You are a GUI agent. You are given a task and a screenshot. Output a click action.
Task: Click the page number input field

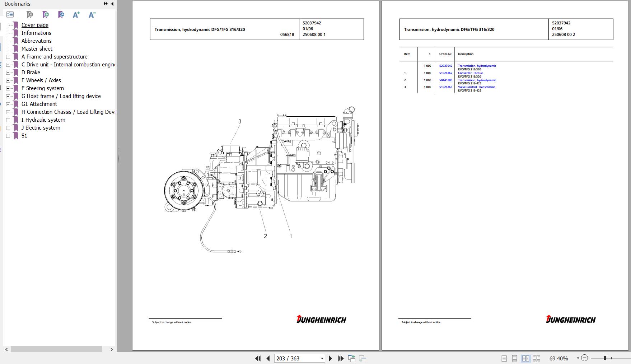[x=296, y=358]
